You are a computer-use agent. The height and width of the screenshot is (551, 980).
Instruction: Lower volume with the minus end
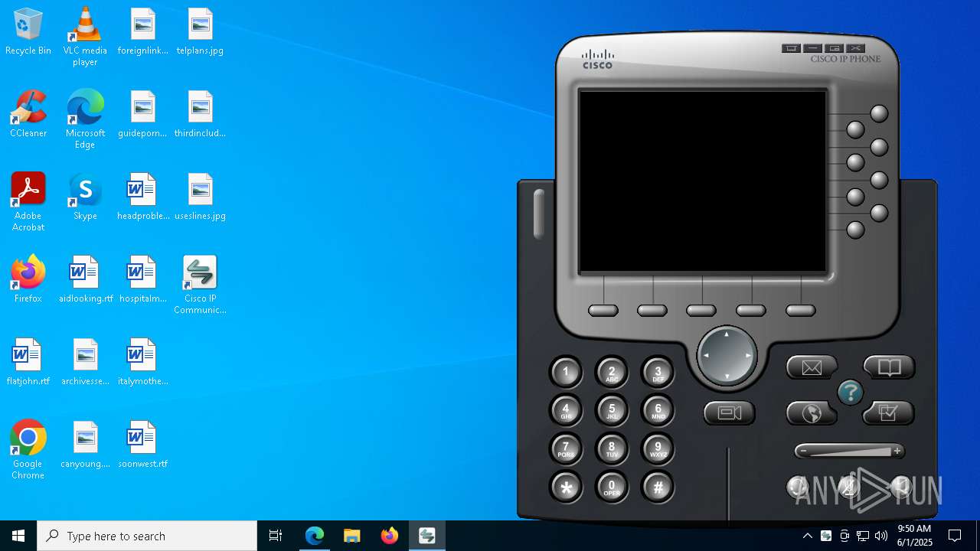tap(803, 452)
